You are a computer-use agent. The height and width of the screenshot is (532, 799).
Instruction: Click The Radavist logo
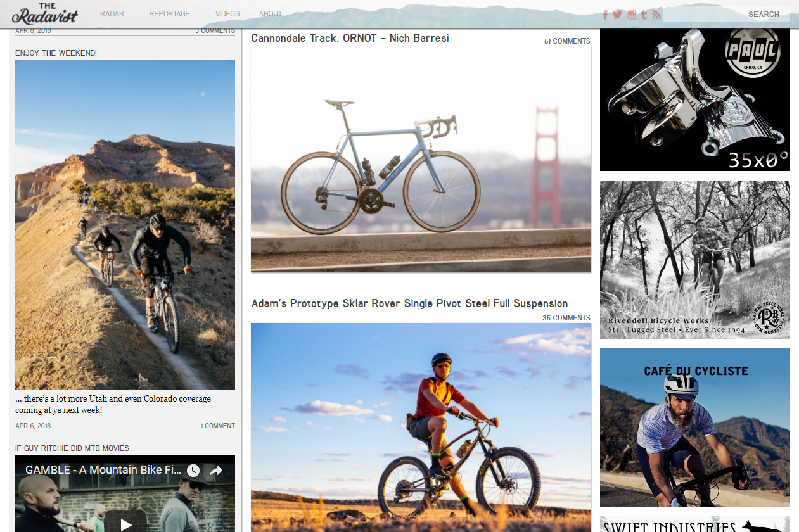pos(44,14)
